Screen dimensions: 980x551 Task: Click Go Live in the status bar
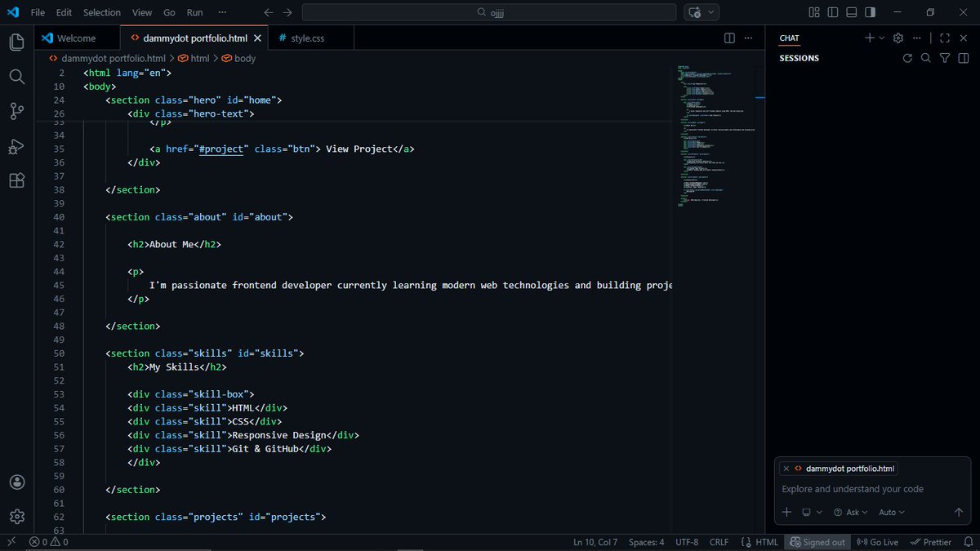click(877, 542)
